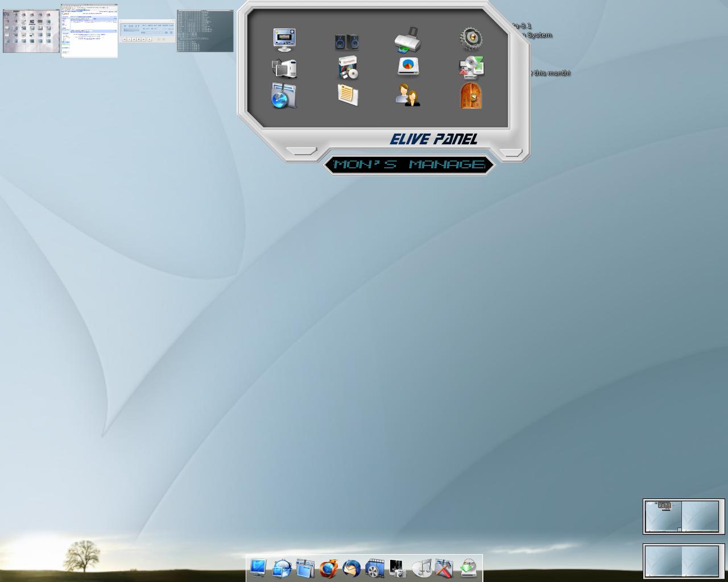Open the CD software install/remove icon
The width and height of the screenshot is (728, 582).
pos(471,67)
